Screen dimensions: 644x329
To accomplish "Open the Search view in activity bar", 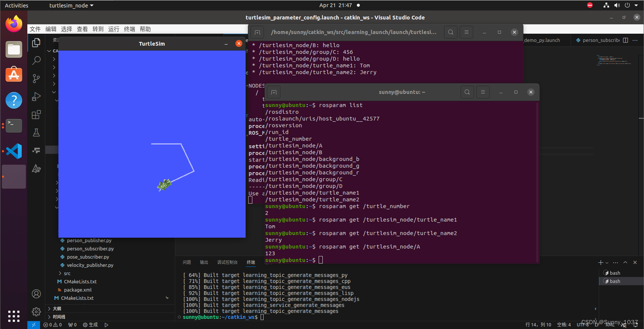I will tap(36, 60).
